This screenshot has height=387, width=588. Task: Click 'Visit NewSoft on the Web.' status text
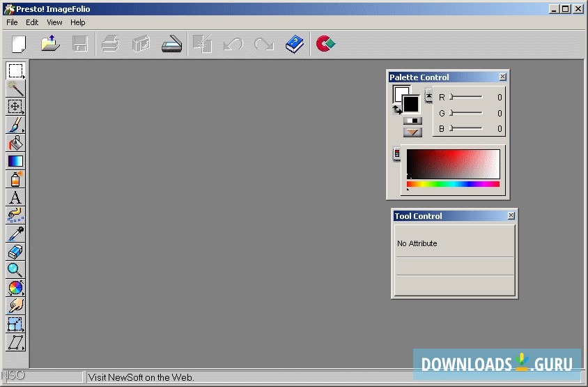click(x=141, y=377)
